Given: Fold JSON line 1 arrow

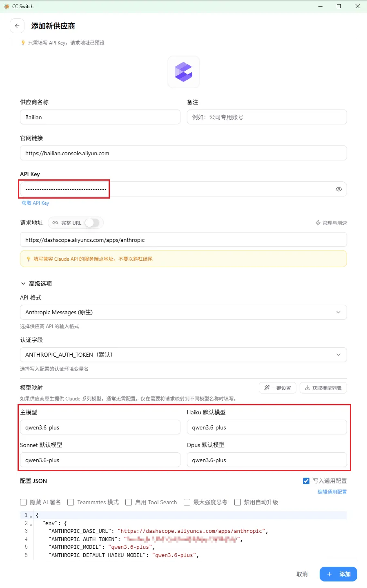Looking at the screenshot, I should click(x=31, y=516).
